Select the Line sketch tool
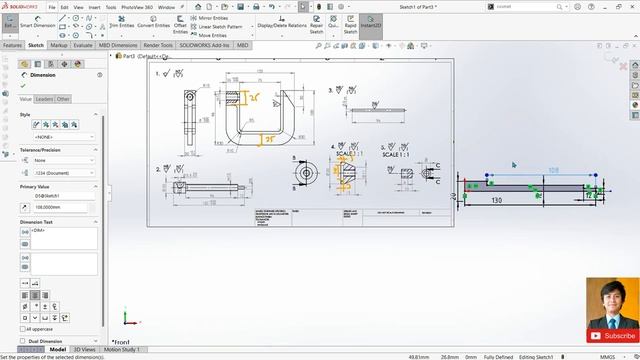Viewport: 640px width, 360px height. [x=62, y=18]
